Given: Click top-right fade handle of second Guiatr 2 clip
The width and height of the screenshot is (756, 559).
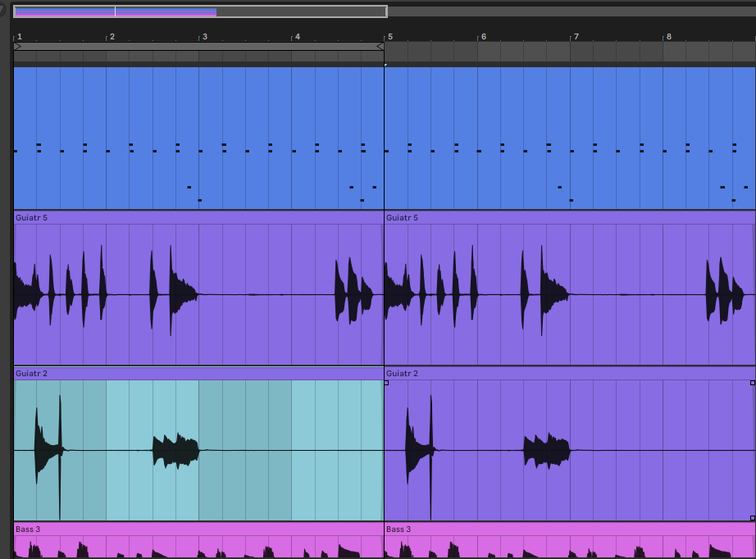Looking at the screenshot, I should (752, 383).
